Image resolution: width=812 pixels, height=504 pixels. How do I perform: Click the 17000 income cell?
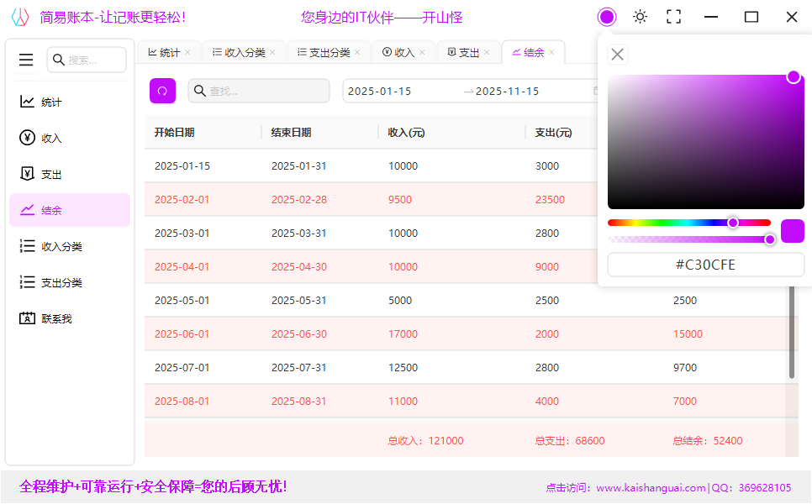(403, 333)
